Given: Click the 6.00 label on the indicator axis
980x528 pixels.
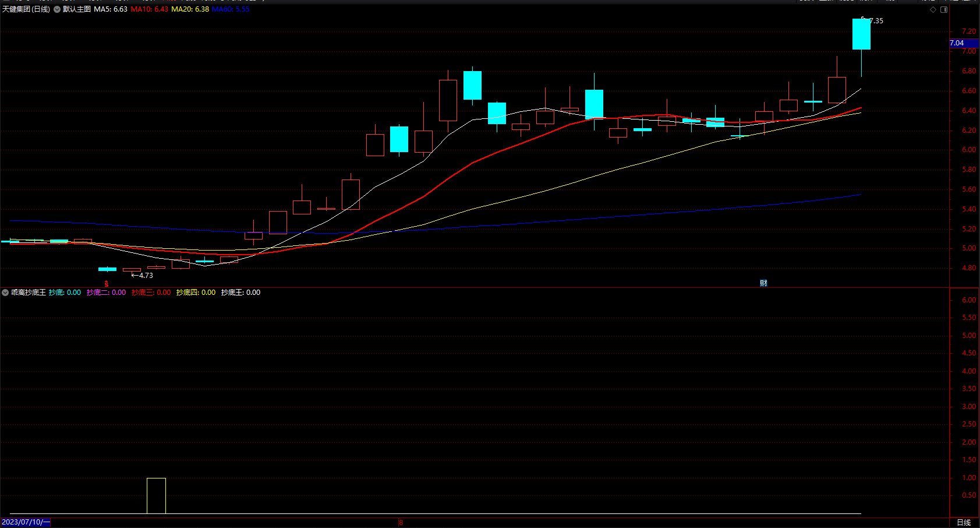Looking at the screenshot, I should tap(969, 300).
